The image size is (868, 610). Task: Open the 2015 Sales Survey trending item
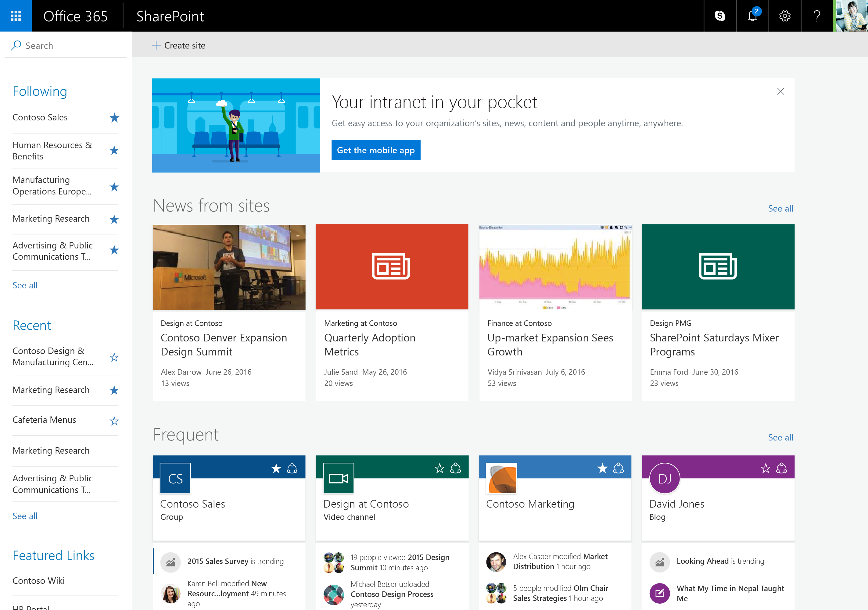click(235, 561)
